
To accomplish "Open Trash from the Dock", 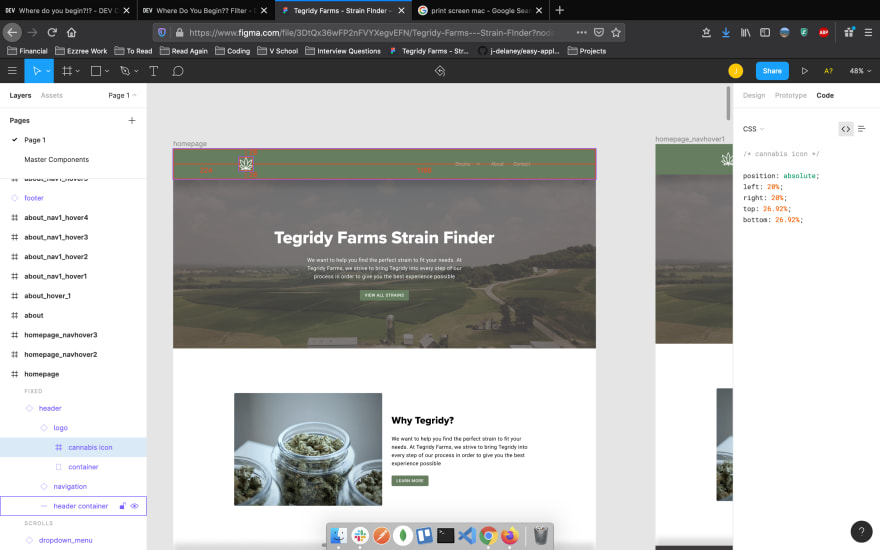I will coord(540,535).
